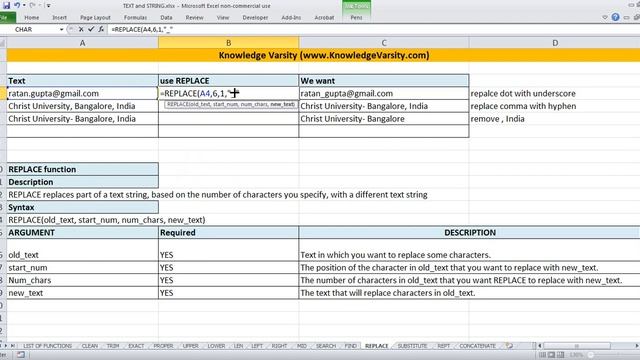Image resolution: width=640 pixels, height=360 pixels.
Task: Click new_text argument in formula tooltip
Action: [x=282, y=104]
